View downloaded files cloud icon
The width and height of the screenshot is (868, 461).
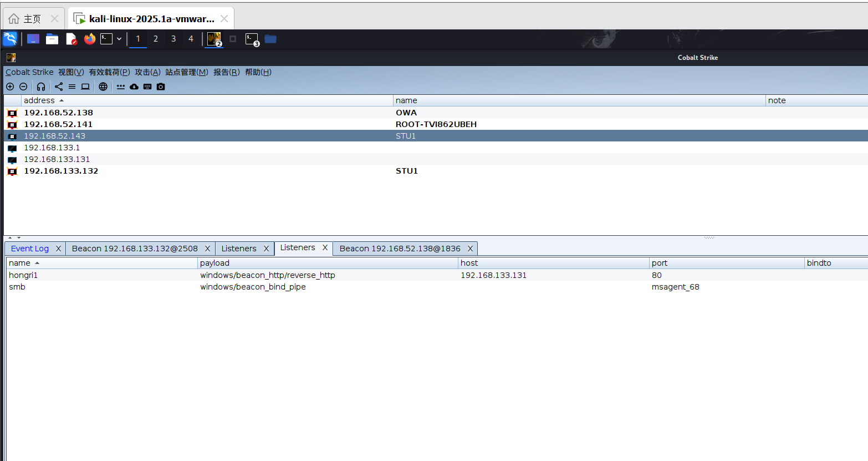[x=134, y=87]
